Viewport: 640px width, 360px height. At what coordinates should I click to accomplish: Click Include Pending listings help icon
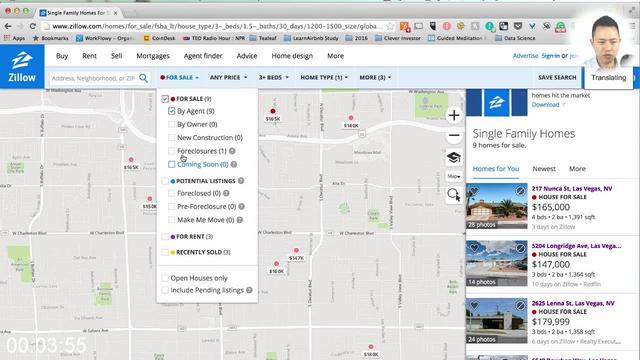point(249,290)
